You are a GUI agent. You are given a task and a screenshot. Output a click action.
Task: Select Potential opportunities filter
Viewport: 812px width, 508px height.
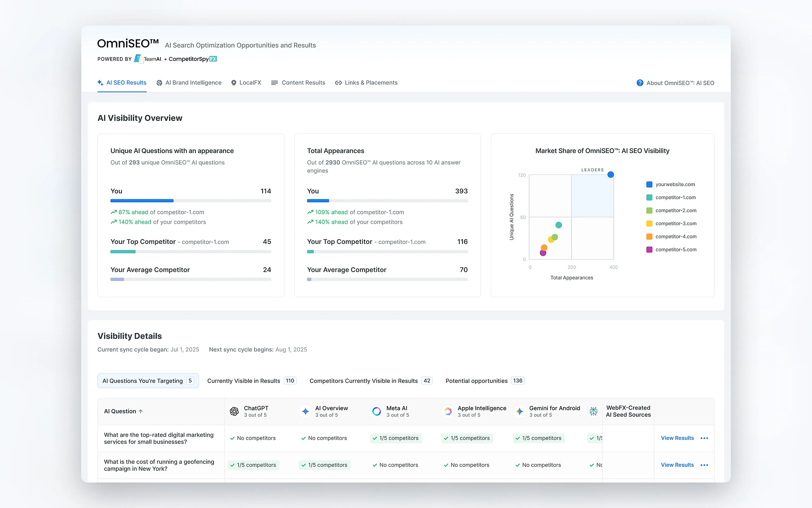click(485, 381)
